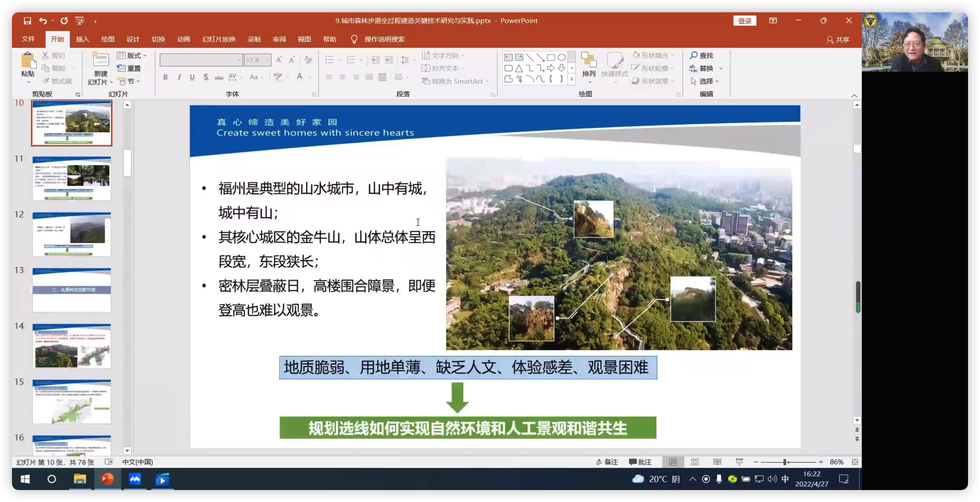Switch to the Slide Show (幻灯片放映) tab

219,39
